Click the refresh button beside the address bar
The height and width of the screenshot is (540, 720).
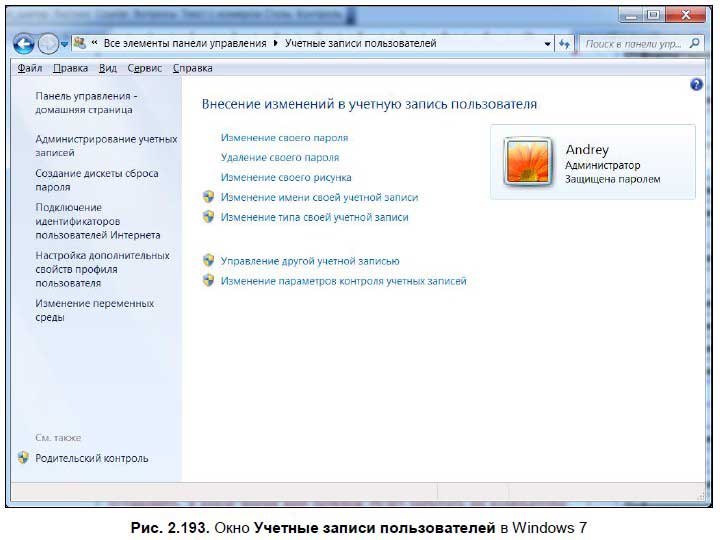click(565, 44)
